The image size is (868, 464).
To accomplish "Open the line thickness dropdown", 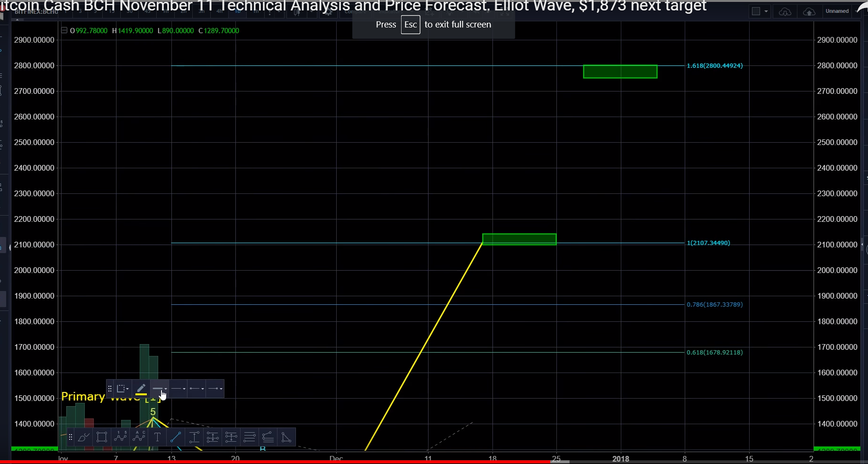I will [160, 389].
